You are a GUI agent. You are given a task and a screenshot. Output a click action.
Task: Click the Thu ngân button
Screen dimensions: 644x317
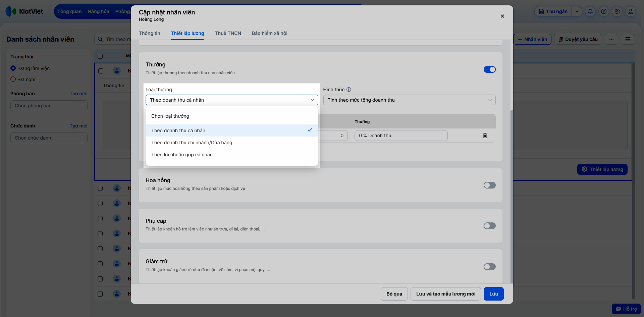553,11
